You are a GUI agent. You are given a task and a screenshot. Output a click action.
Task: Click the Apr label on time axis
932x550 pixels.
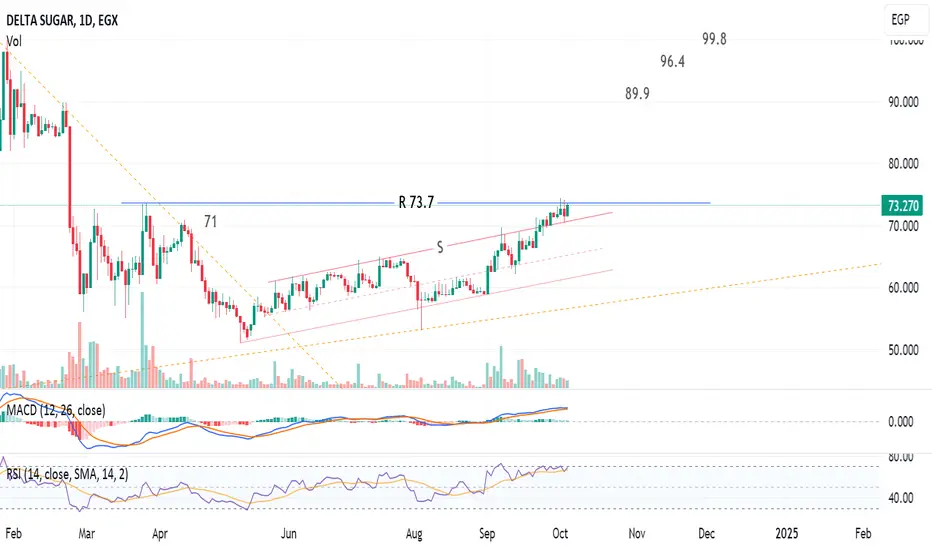(x=159, y=533)
